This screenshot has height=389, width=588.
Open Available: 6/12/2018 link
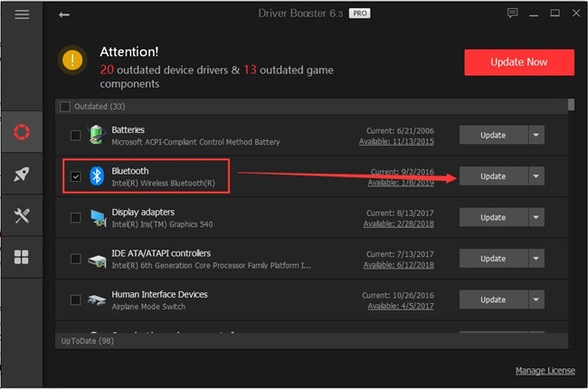pos(399,265)
